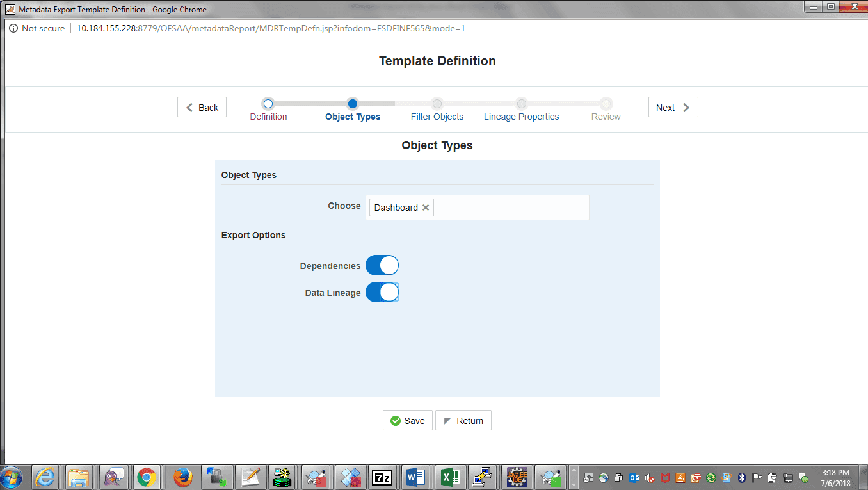Image resolution: width=868 pixels, height=490 pixels.
Task: Click the Not secure info icon
Action: 13,28
